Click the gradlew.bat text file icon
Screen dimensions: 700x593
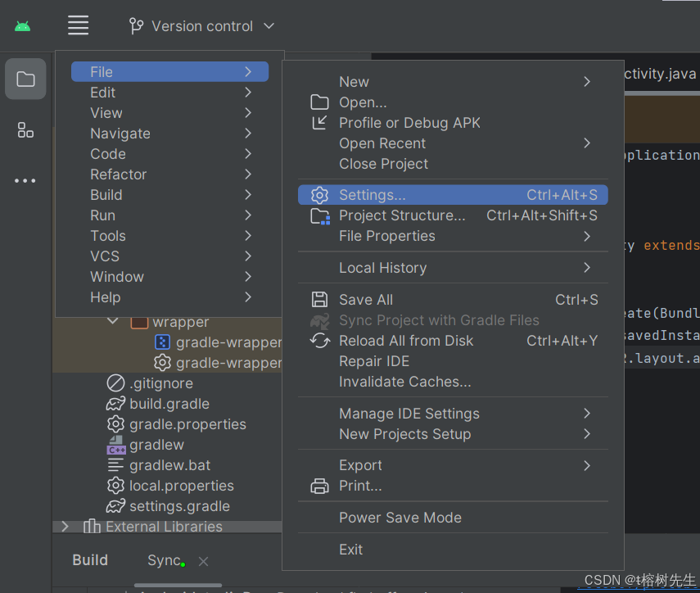pos(115,465)
